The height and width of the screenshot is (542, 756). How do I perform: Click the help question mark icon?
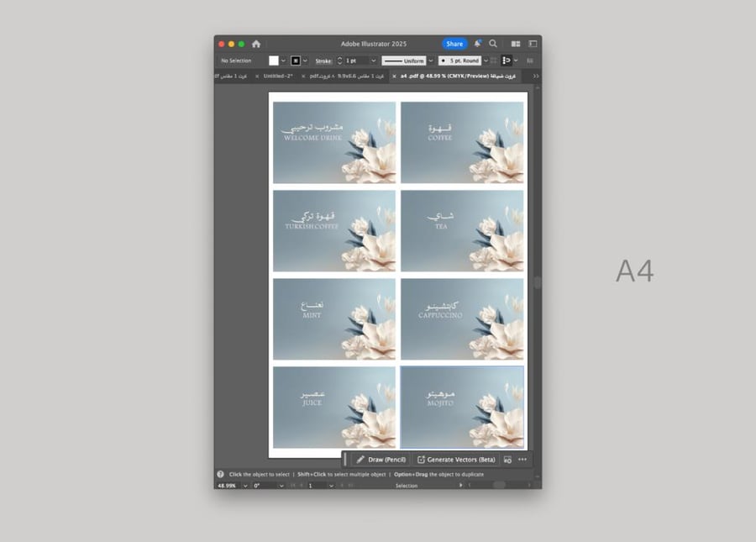click(x=220, y=474)
